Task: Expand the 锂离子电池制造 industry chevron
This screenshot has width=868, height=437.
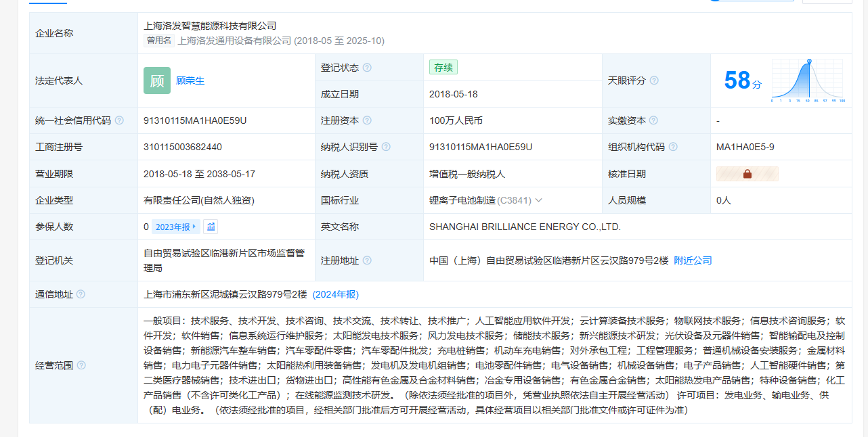Action: click(x=539, y=200)
